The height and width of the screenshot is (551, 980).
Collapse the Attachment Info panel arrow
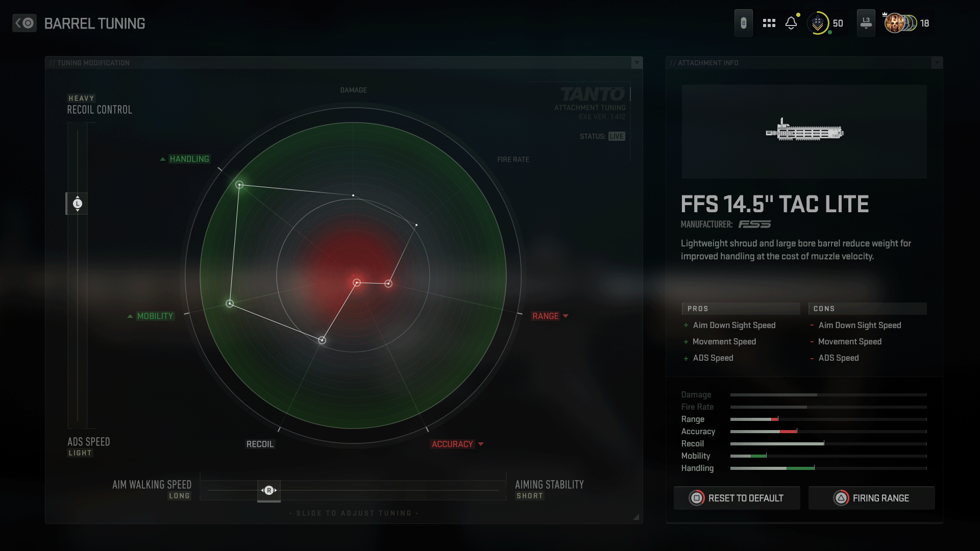[x=937, y=63]
